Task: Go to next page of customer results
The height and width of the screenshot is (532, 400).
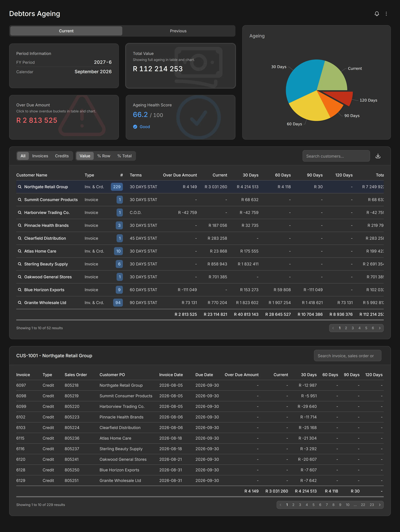Action: pos(380,328)
